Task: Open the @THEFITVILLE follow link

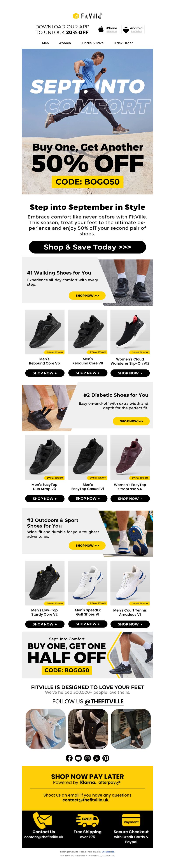Action: [104, 701]
